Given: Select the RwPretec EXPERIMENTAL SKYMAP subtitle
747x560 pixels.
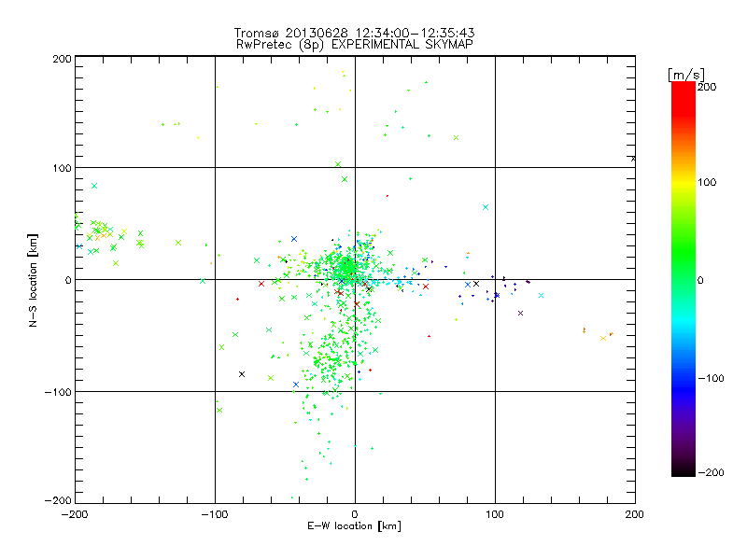Looking at the screenshot, I should [x=355, y=45].
